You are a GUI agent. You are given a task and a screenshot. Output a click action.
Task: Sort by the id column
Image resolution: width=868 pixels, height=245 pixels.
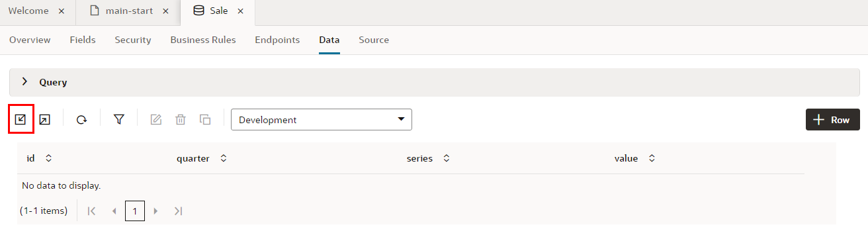pos(48,159)
